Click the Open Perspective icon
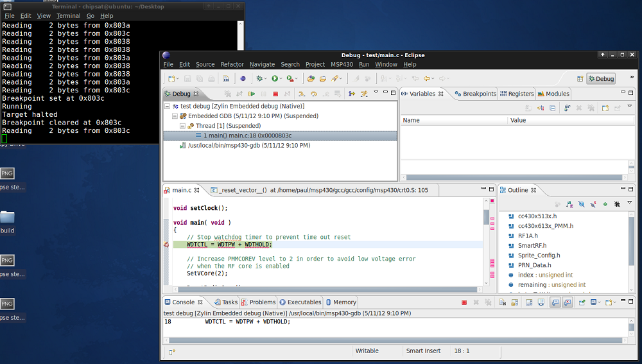The width and height of the screenshot is (642, 364). 580,78
